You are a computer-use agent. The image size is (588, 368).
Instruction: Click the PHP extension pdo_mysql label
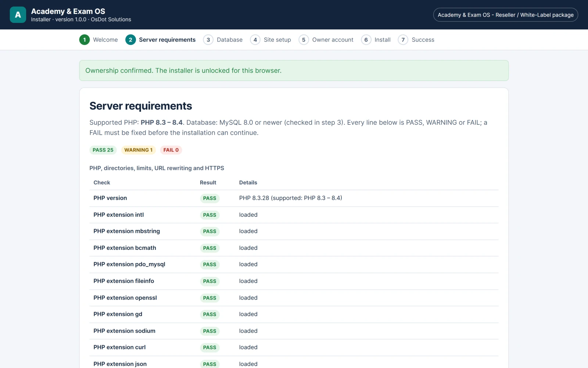pyautogui.click(x=129, y=264)
